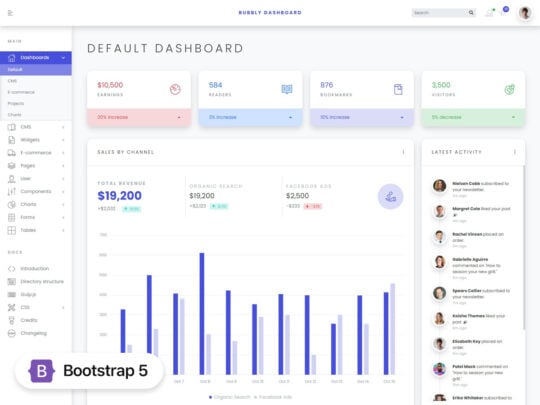
Task: Toggle Facebook Ads legend item
Action: tap(273, 397)
